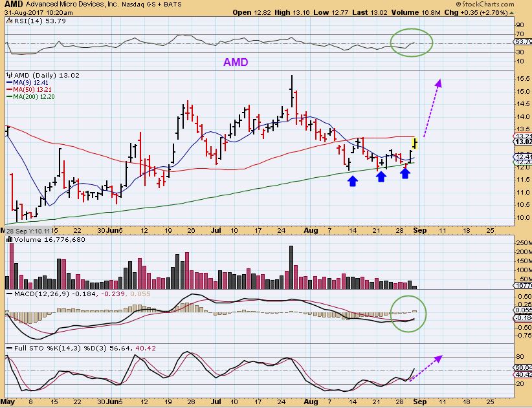
Task: Click the Volume 16.8M header value
Action: point(416,12)
